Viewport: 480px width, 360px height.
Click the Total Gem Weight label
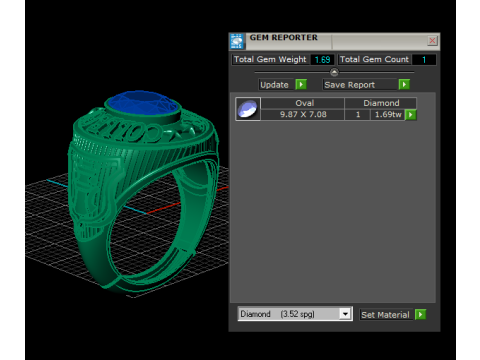pyautogui.click(x=270, y=59)
